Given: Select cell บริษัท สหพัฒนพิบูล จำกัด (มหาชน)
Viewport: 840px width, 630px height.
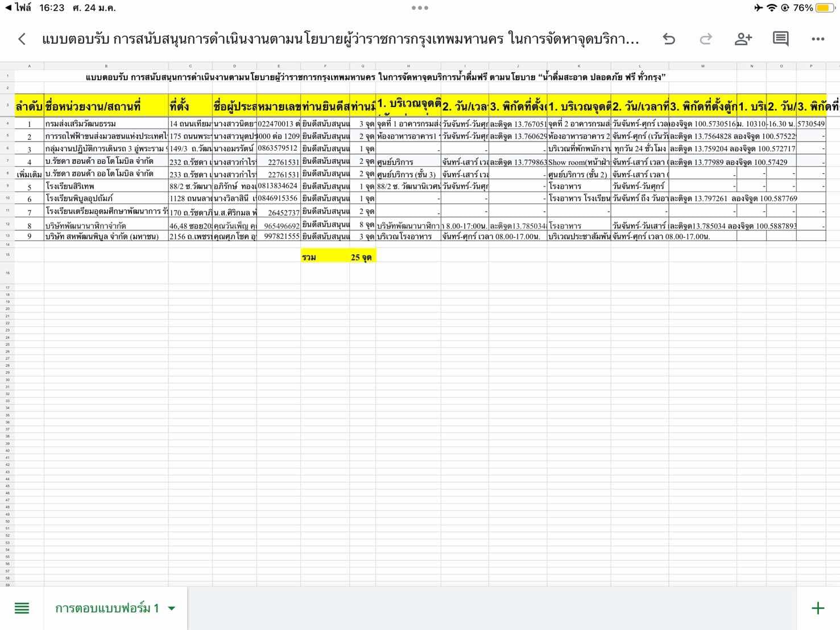Looking at the screenshot, I should point(106,236).
